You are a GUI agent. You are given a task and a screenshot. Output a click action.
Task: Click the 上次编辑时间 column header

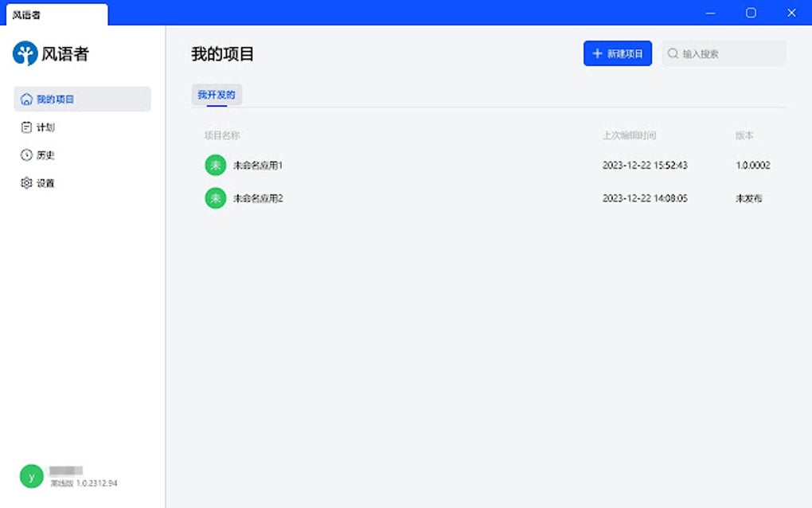[627, 135]
